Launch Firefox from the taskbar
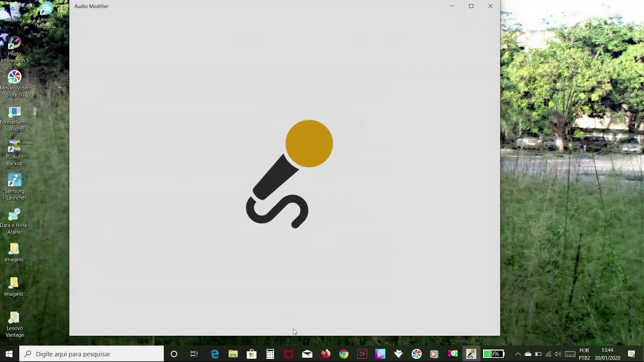This screenshot has height=362, width=644. coord(326,354)
